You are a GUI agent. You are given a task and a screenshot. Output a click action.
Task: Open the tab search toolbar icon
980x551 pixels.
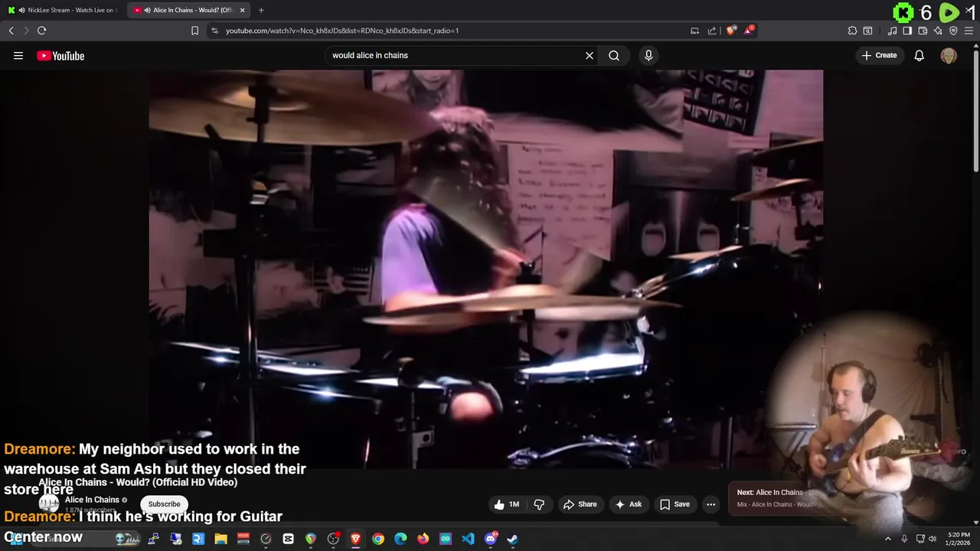867,31
